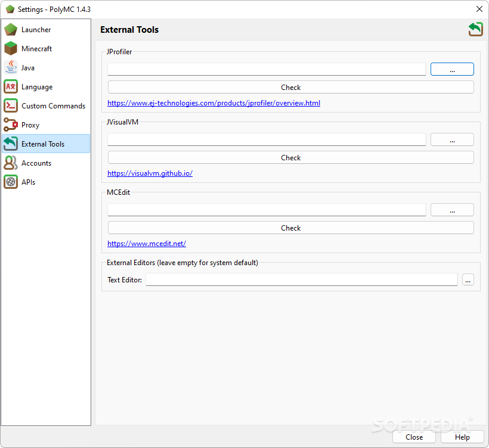Focus the JVisualVM path field
This screenshot has width=489, height=448.
point(267,139)
